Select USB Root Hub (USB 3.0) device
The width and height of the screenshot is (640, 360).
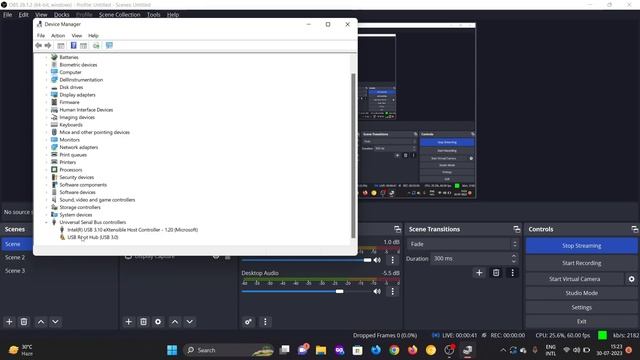point(93,237)
